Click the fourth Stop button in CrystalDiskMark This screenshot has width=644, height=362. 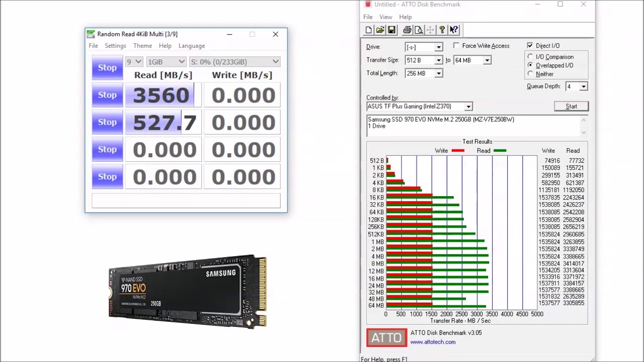[x=107, y=149]
